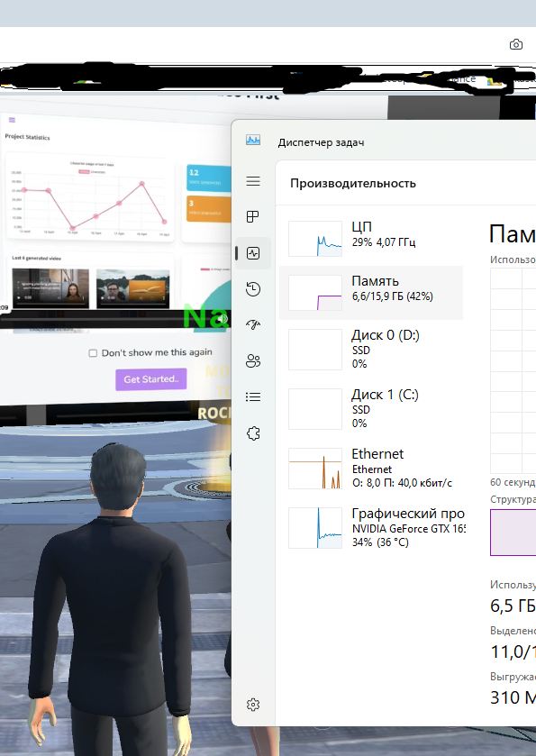Image resolution: width=536 pixels, height=756 pixels.
Task: Click the blue 12 voice generated card
Action: [208, 178]
